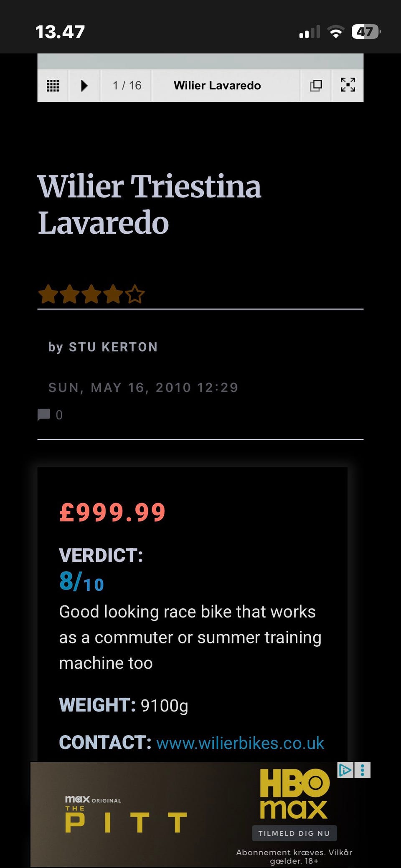Visit the www.wilierbikes.co.uk link
The width and height of the screenshot is (401, 868).
(240, 743)
